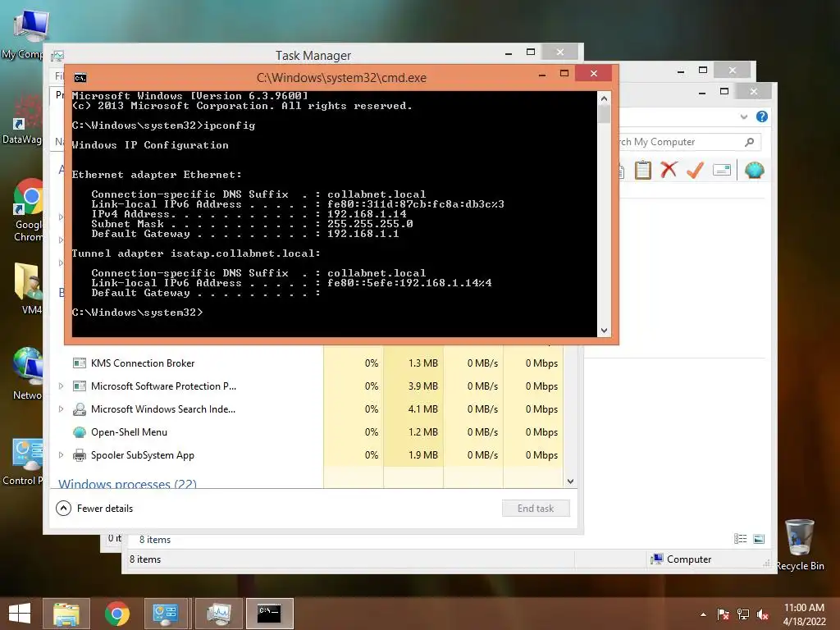Click the KMS Connection Broker 1.3 MB memory cell

414,363
